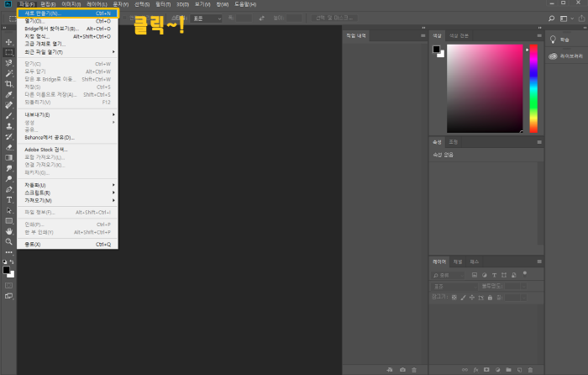Viewport: 588px width, 375px height.
Task: Toggle lock image pixels brush icon
Action: coord(463,298)
